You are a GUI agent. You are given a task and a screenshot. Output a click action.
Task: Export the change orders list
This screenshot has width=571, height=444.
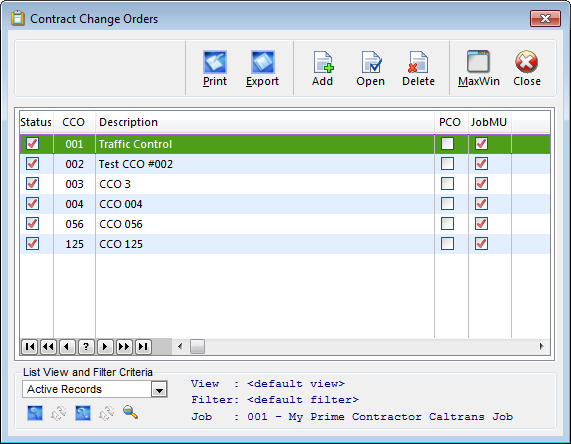(262, 68)
